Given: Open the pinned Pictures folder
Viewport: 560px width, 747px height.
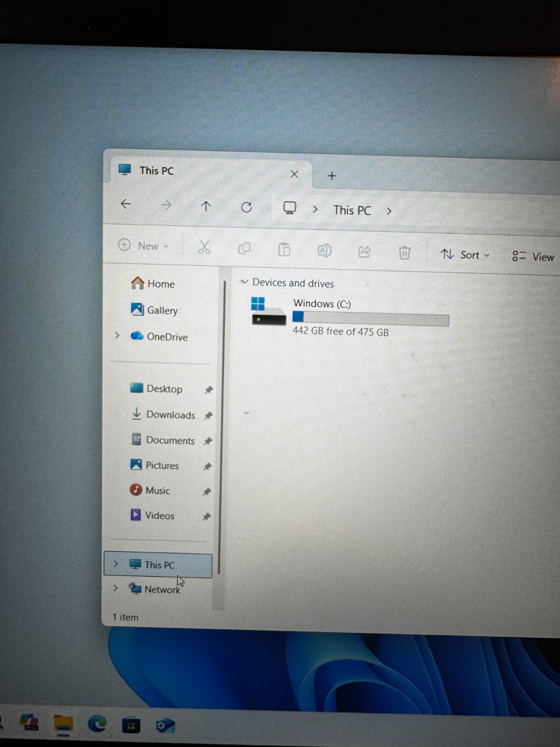Looking at the screenshot, I should [154, 465].
